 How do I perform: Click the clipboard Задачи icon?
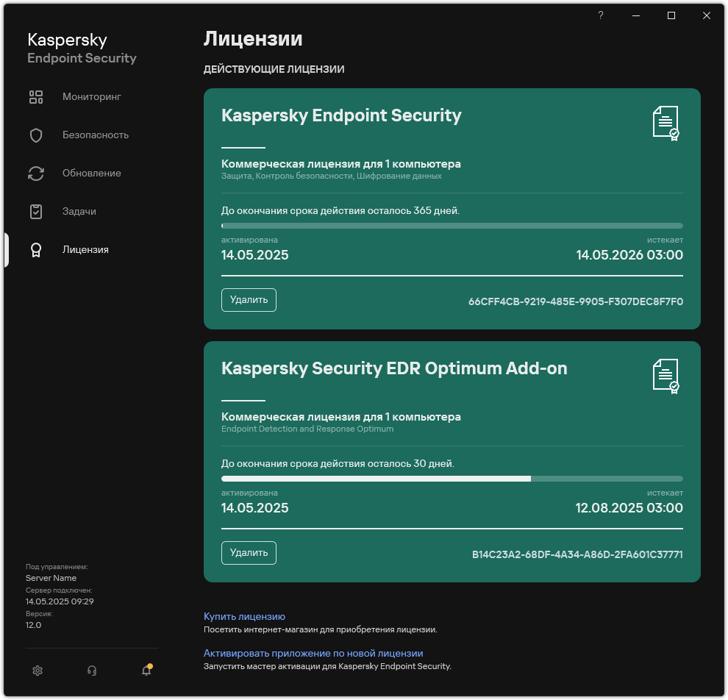click(x=36, y=212)
